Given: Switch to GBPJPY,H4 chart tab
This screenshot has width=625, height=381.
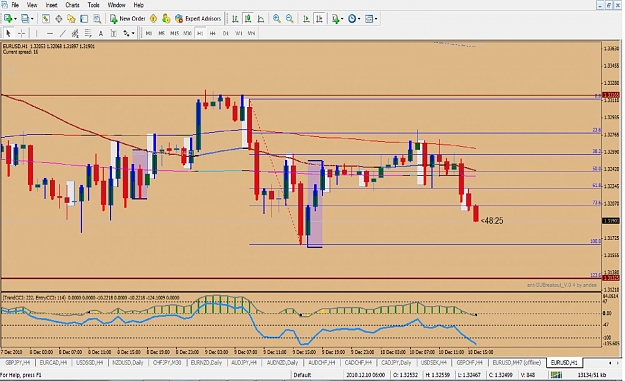Looking at the screenshot, I should pos(18,363).
